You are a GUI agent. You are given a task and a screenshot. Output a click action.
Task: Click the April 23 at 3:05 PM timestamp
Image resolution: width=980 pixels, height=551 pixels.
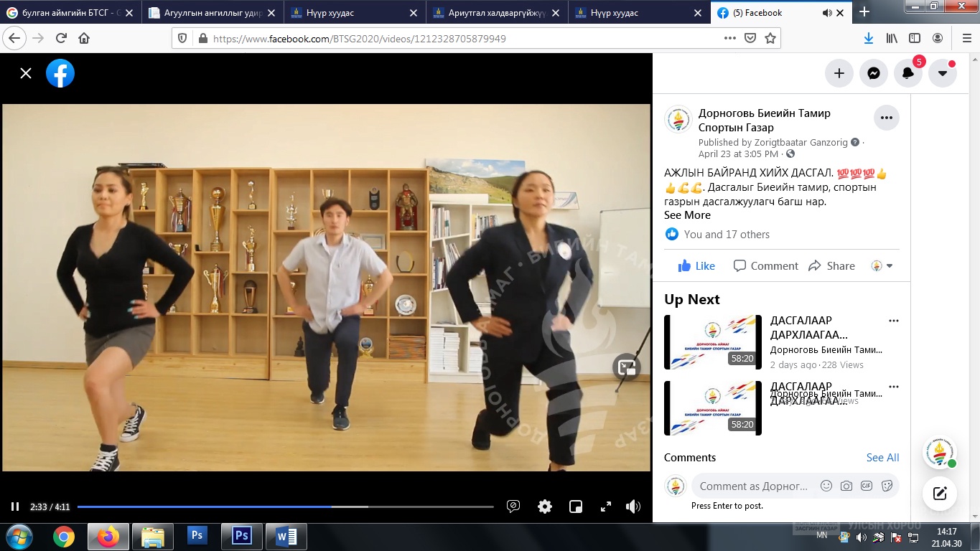(x=738, y=154)
